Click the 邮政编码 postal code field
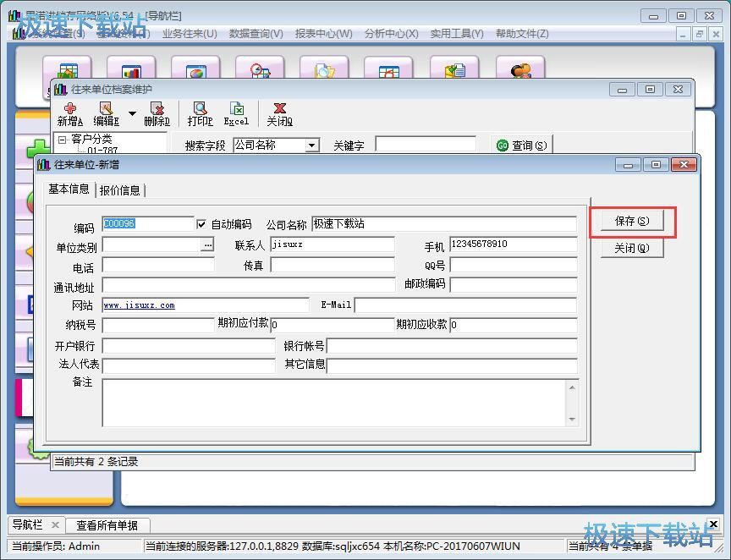Viewport: 731px width, 560px height. (x=514, y=285)
